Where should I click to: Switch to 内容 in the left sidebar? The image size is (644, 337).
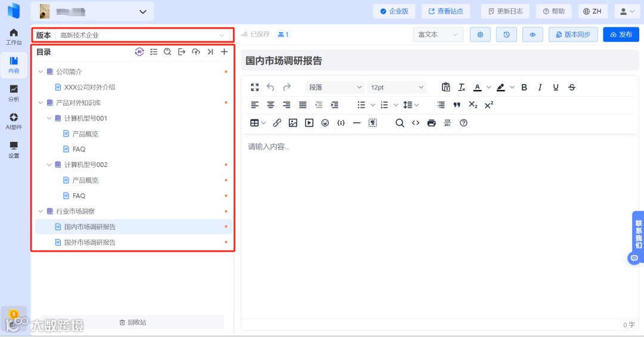[x=14, y=66]
